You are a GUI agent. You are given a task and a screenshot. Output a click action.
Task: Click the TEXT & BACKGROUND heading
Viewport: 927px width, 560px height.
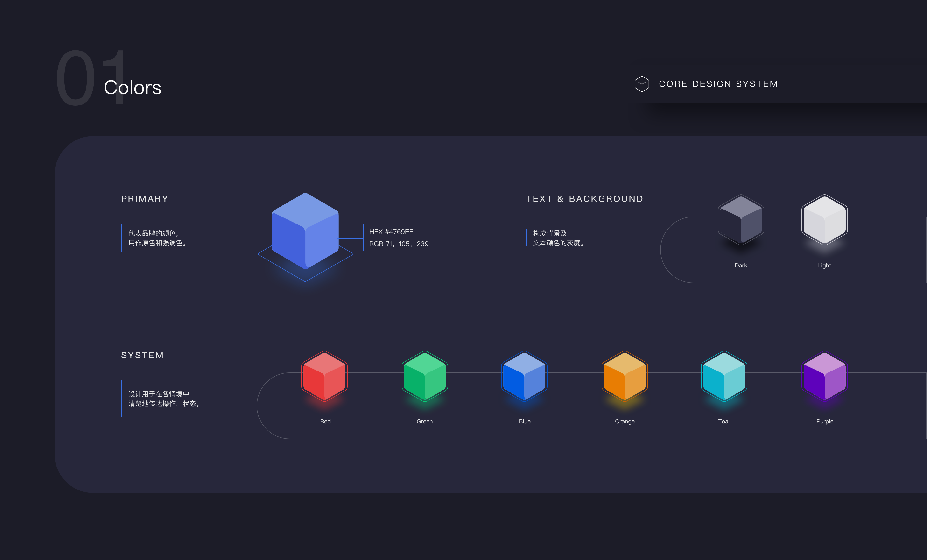[585, 199]
